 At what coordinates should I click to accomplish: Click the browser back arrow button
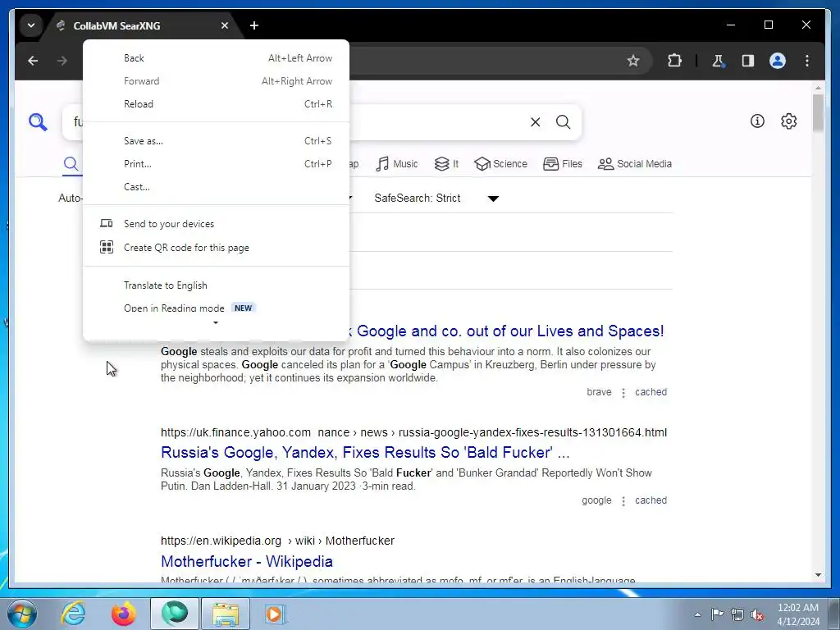point(33,61)
